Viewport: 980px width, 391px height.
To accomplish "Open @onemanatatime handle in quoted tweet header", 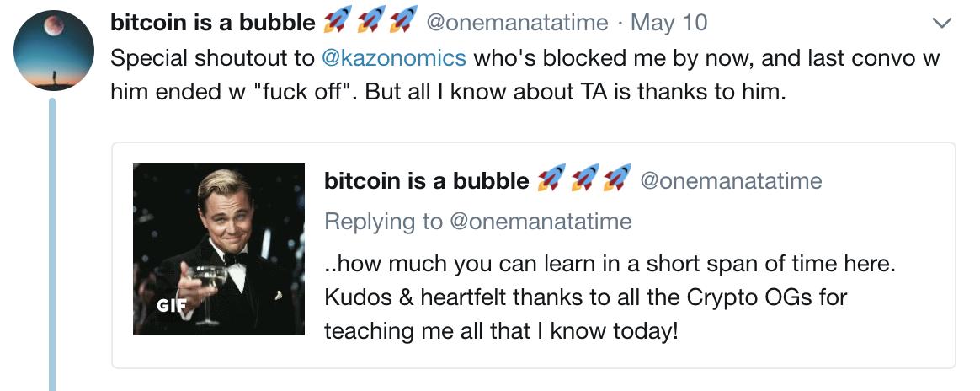I will tap(732, 181).
